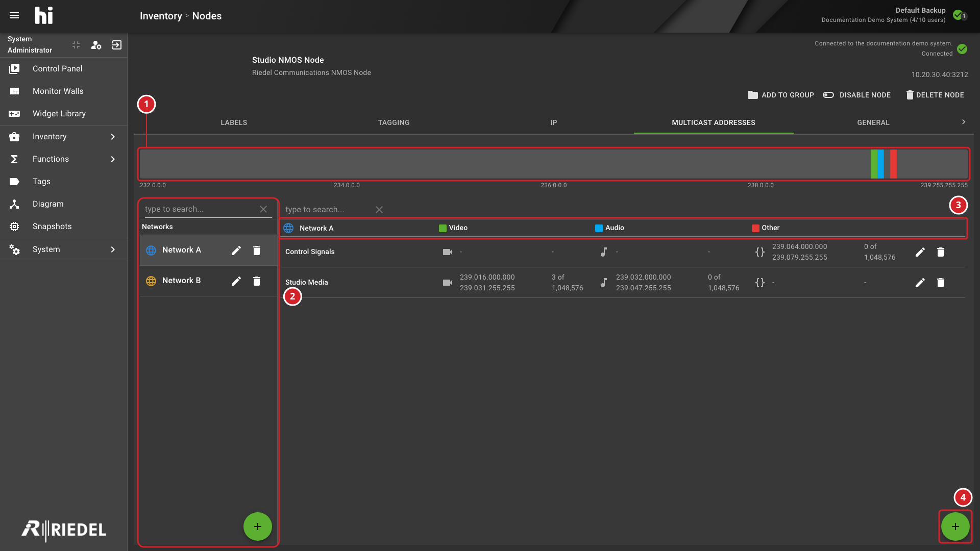Click the red segment in address bar
This screenshot has width=980, height=551.
coord(893,164)
